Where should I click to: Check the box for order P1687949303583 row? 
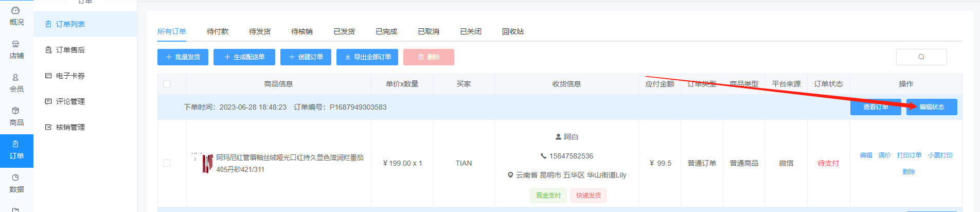click(167, 163)
